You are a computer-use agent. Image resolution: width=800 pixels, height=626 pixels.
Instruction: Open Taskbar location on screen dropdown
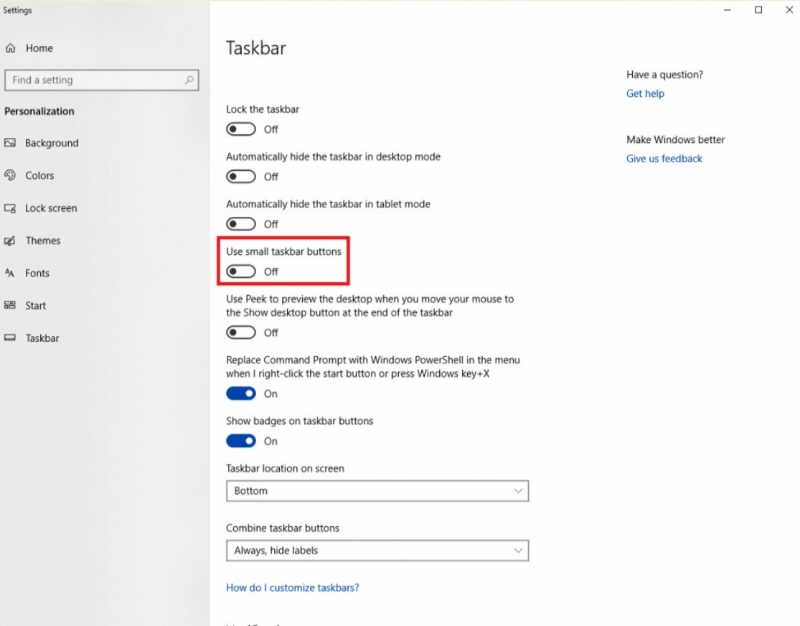pos(378,491)
